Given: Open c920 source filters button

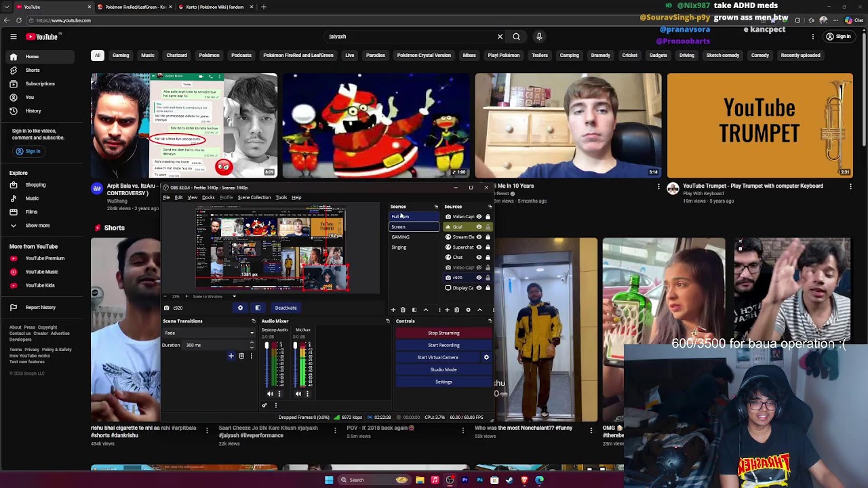Looking at the screenshot, I should coord(258,308).
